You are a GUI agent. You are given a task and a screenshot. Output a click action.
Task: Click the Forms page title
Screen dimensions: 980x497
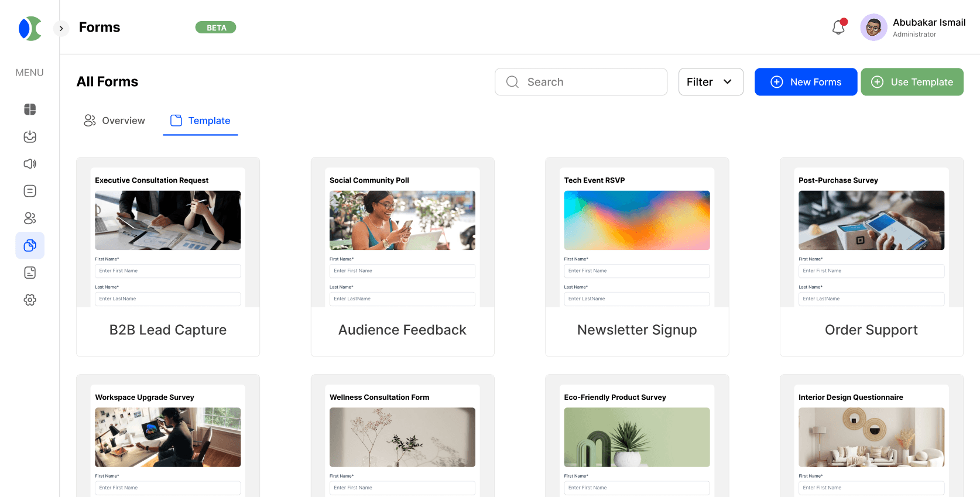[x=100, y=28]
